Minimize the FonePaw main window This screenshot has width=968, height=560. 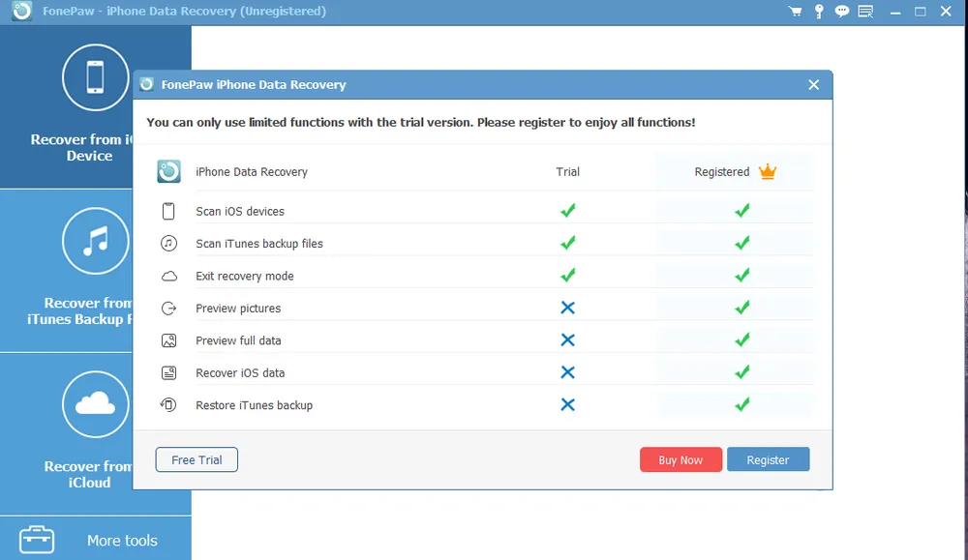pos(895,11)
